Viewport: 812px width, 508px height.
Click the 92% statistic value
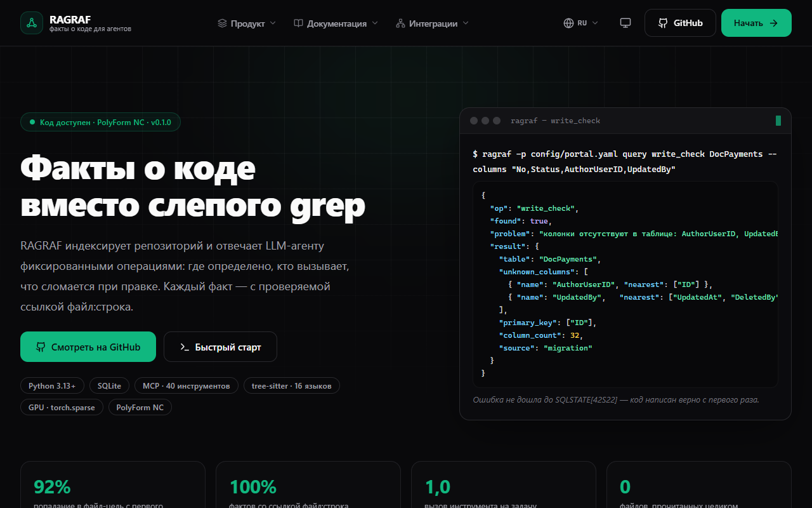[x=52, y=487]
